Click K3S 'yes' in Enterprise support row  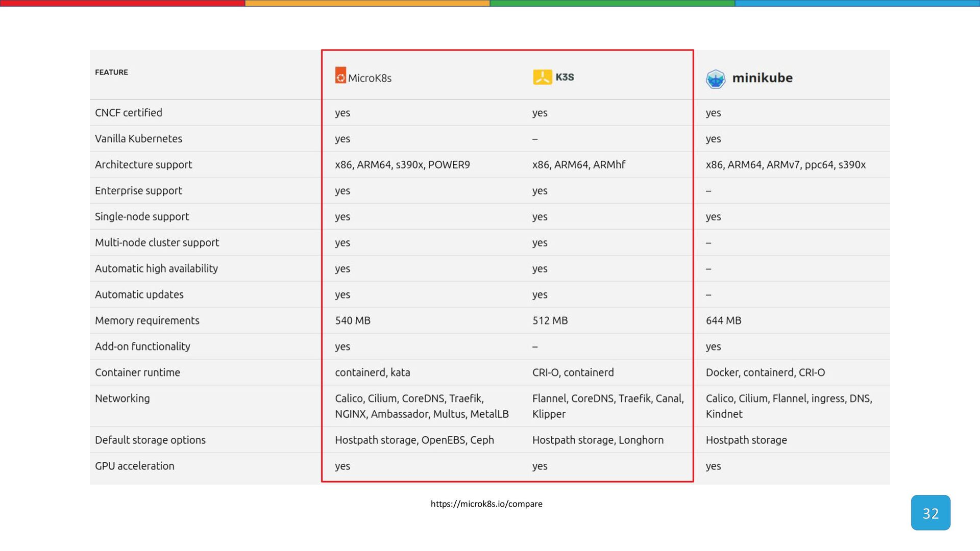click(x=540, y=191)
